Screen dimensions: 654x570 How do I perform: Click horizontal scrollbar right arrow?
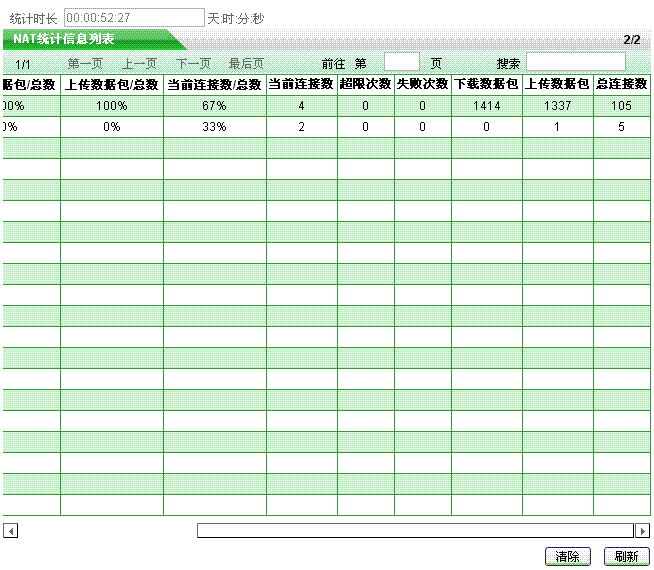643,531
